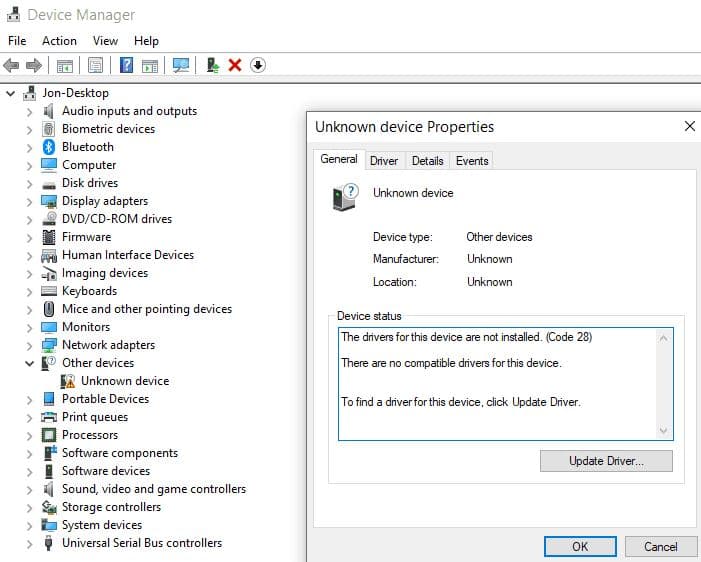Expand the Display adapters category
Viewport: 701px width, 562px height.
(29, 201)
